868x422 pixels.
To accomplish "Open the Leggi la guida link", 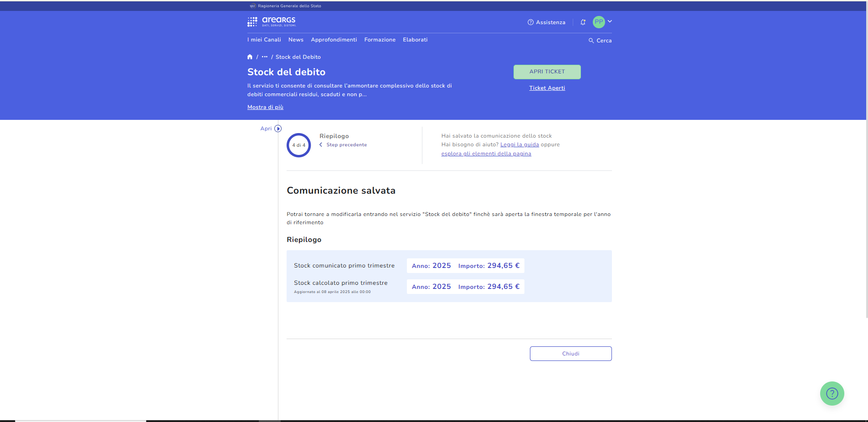I will pyautogui.click(x=519, y=144).
